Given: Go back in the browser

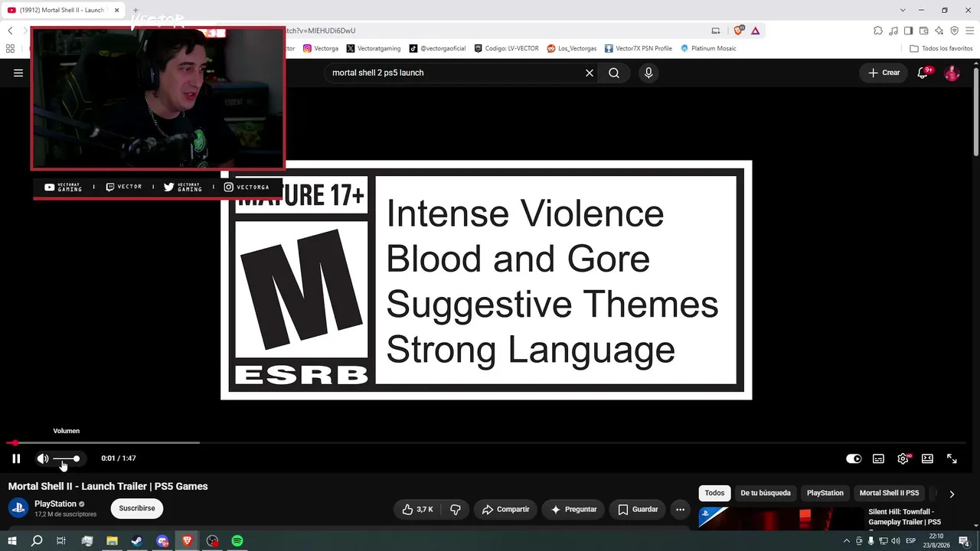Looking at the screenshot, I should pyautogui.click(x=10, y=31).
